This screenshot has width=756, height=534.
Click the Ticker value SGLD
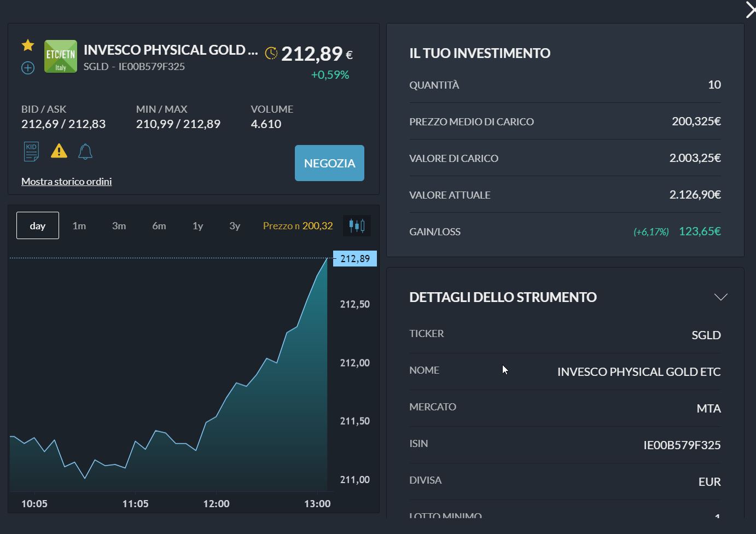(706, 335)
